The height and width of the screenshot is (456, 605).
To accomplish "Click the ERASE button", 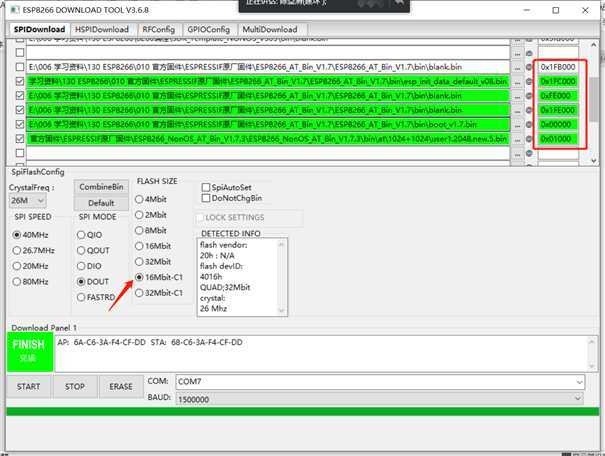I will [121, 387].
